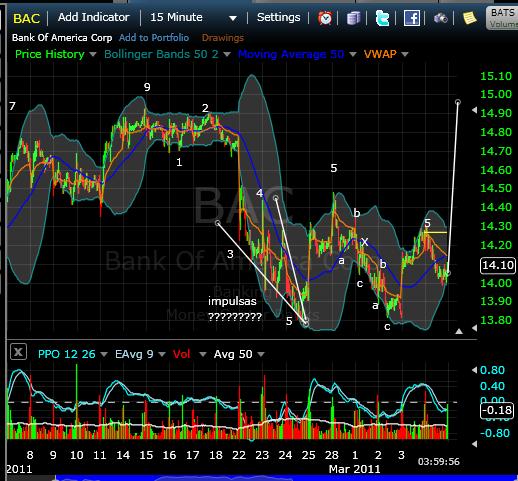Open the Drawings link

coord(223,38)
